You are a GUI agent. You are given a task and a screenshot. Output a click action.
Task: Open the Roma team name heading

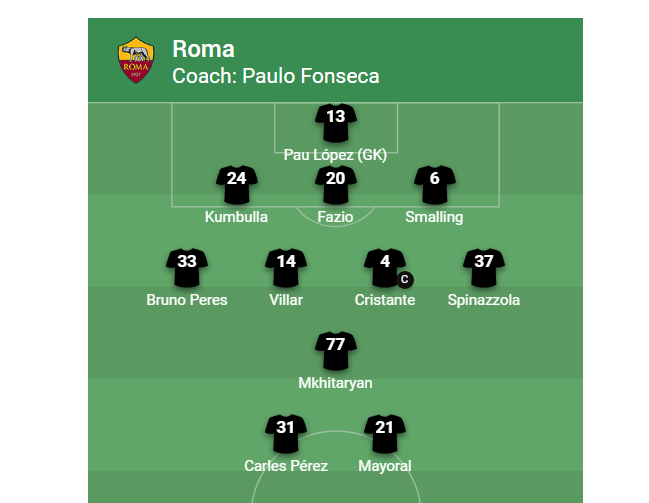click(203, 49)
